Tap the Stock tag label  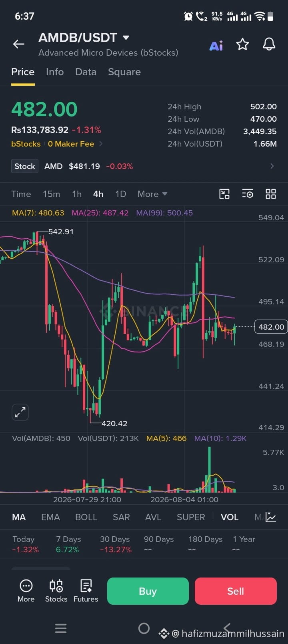point(25,166)
